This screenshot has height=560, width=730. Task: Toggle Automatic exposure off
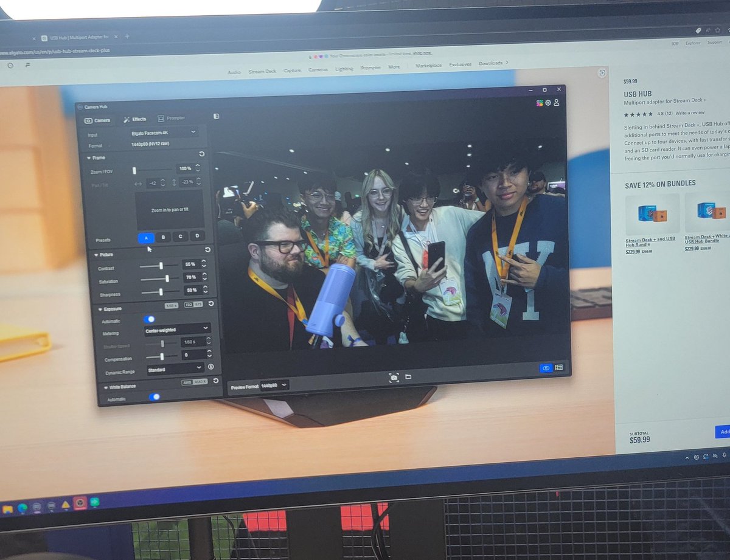151,319
